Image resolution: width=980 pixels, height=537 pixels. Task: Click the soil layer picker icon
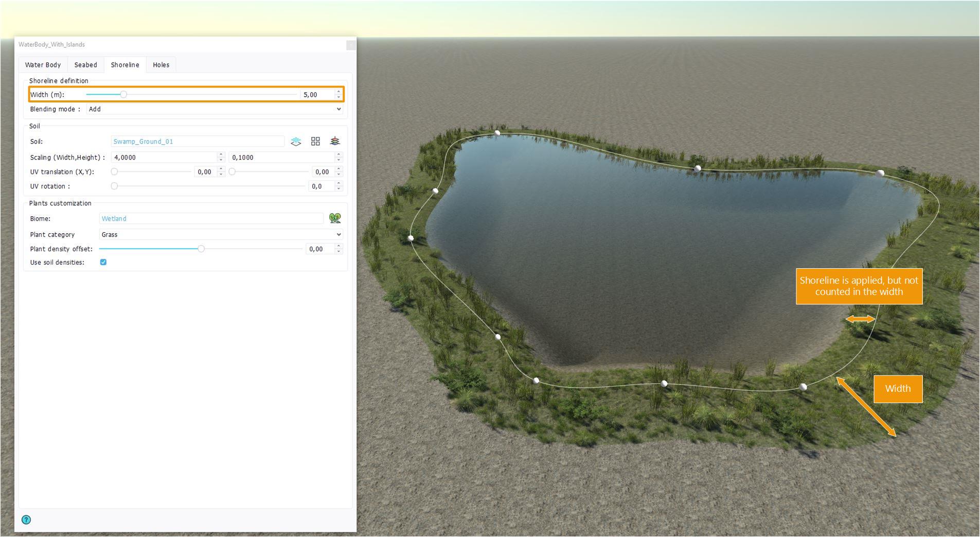click(296, 142)
